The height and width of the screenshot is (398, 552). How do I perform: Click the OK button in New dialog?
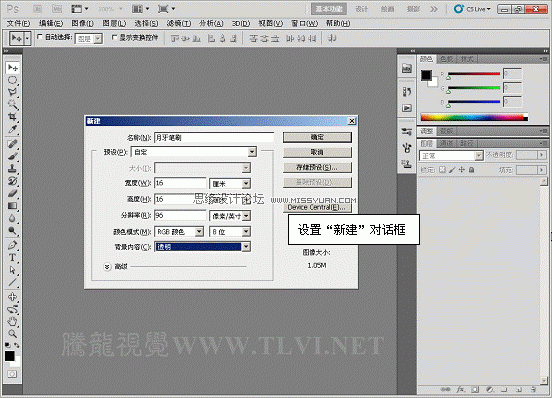[317, 137]
